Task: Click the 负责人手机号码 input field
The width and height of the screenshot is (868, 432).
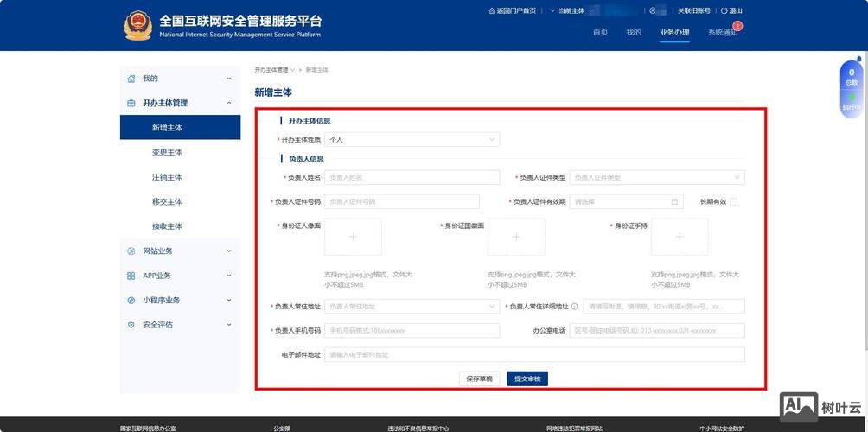Action: pyautogui.click(x=412, y=331)
